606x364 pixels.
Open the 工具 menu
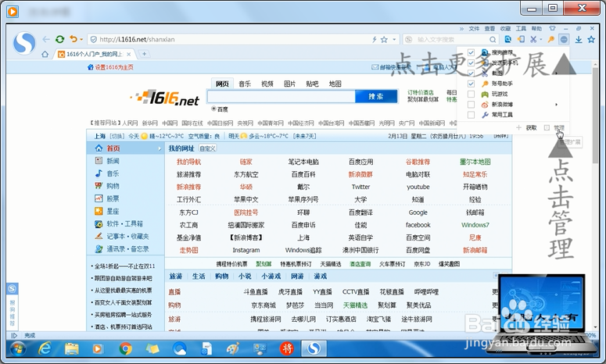521,29
